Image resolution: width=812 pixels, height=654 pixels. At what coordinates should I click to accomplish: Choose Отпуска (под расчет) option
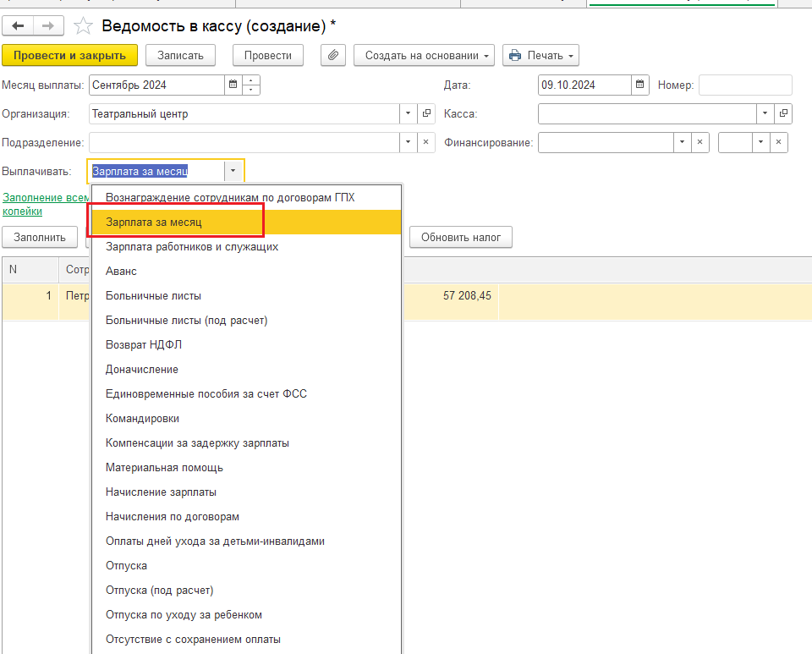[x=246, y=590]
